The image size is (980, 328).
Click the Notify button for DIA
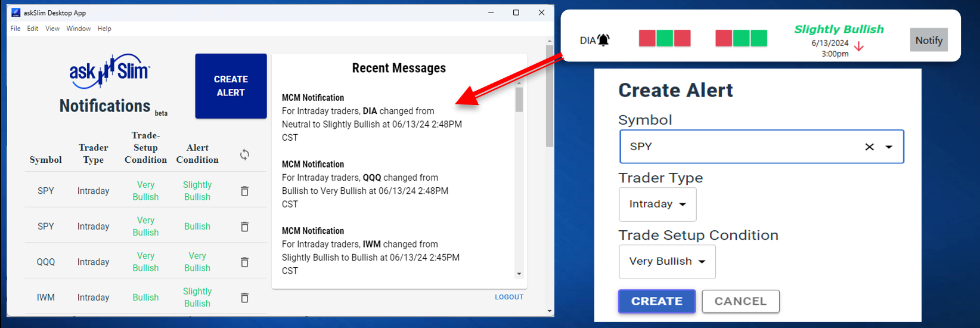pos(928,41)
